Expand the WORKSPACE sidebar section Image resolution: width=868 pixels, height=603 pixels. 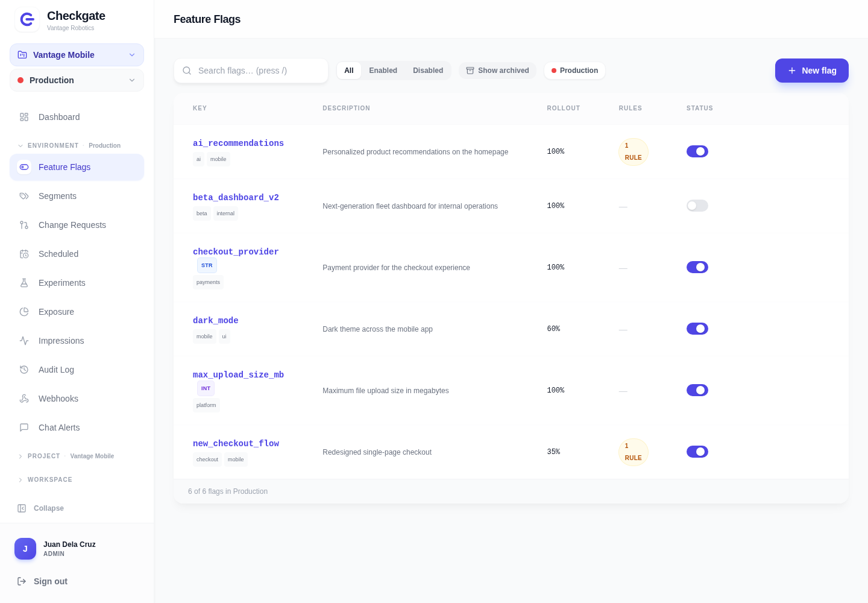(45, 480)
